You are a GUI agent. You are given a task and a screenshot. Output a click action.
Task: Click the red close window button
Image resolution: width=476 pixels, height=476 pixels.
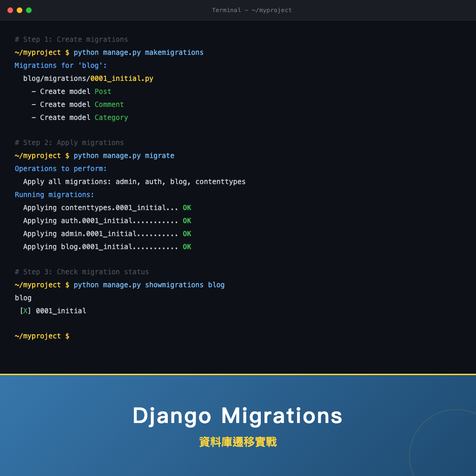10,10
